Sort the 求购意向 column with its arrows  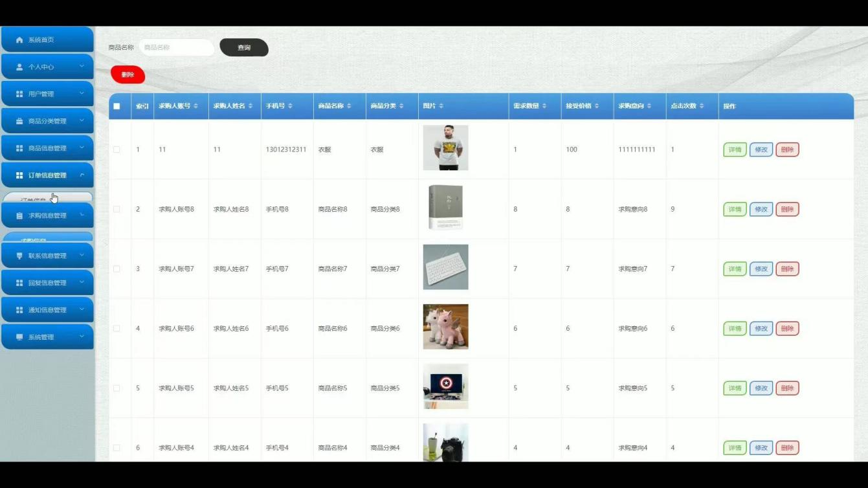tap(649, 106)
